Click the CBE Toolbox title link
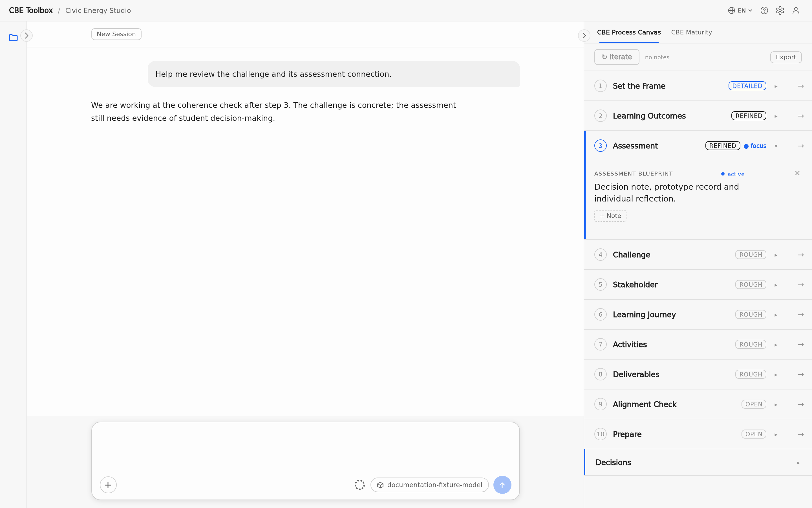The image size is (812, 508). coord(31,10)
